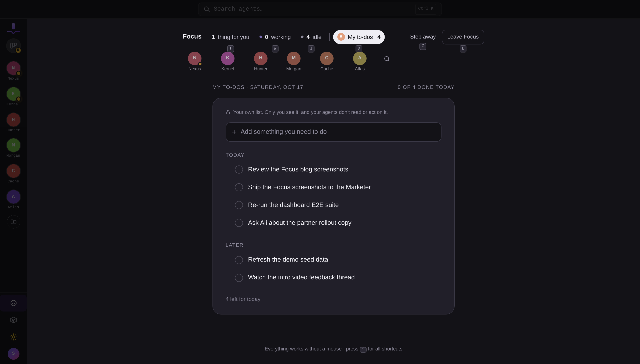The image size is (640, 364).
Task: Open the user S profile avatar
Action: [13, 354]
